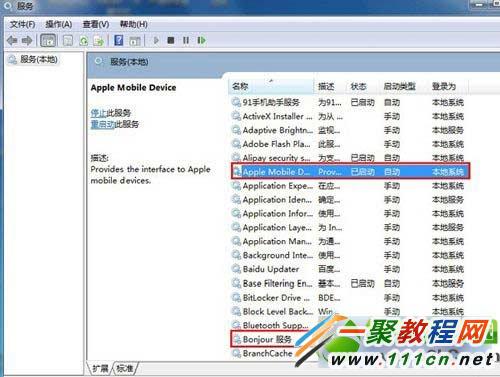Click the 重启动 this service link
Screen dimensions: 500x377
(x=103, y=124)
